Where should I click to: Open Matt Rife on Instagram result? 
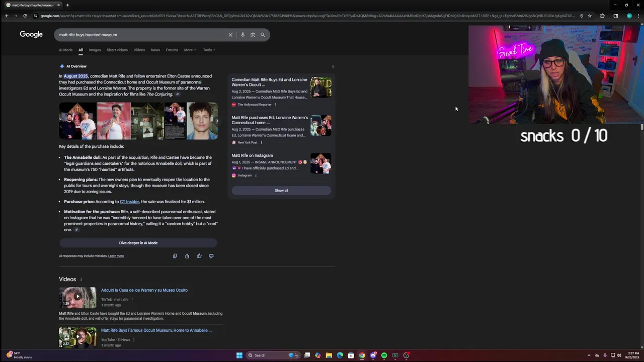[x=252, y=155]
